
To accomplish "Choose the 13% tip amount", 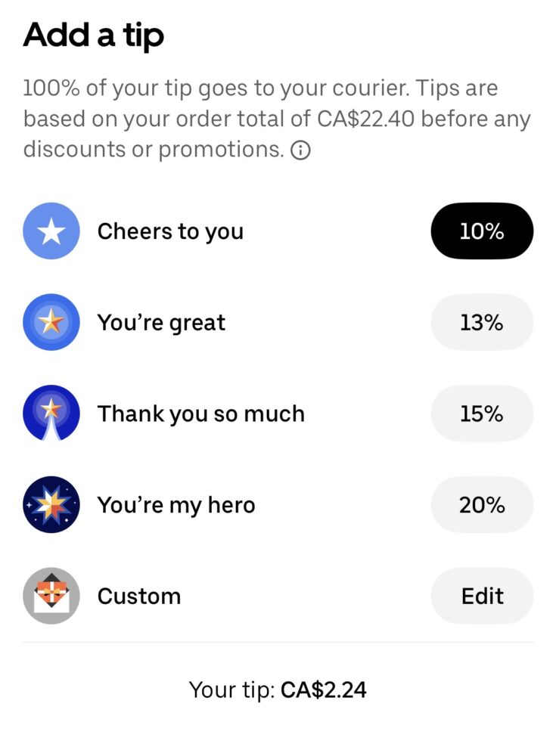I will click(x=482, y=323).
